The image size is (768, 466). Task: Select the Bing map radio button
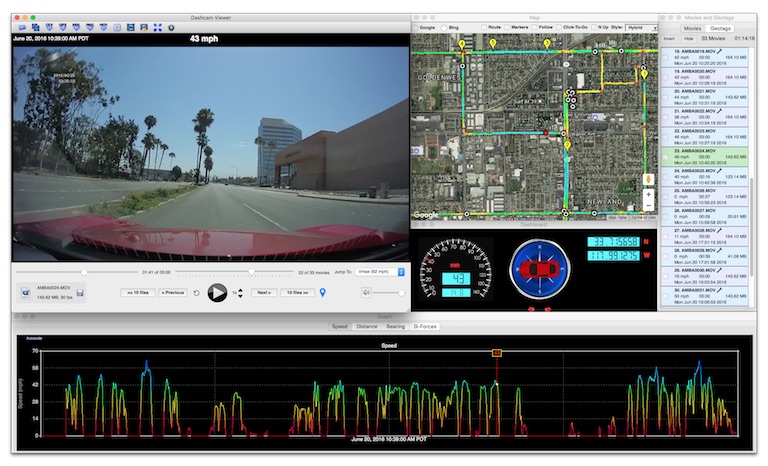[x=444, y=28]
